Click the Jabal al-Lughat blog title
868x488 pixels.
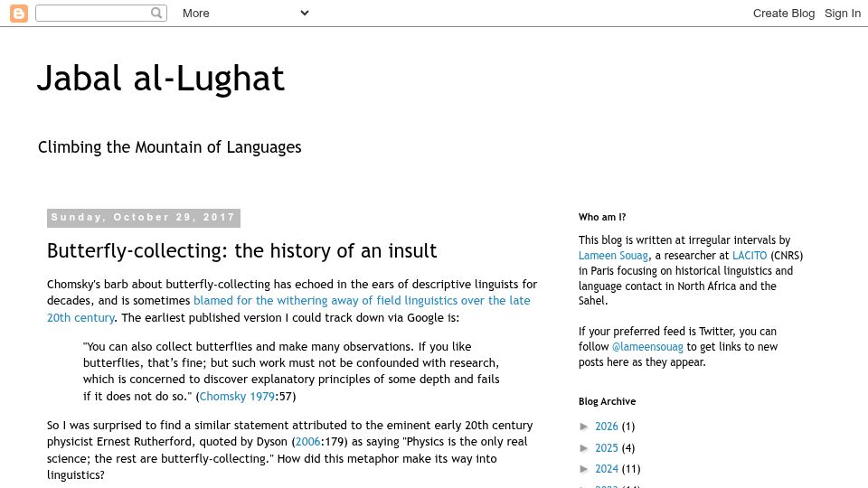coord(161,79)
